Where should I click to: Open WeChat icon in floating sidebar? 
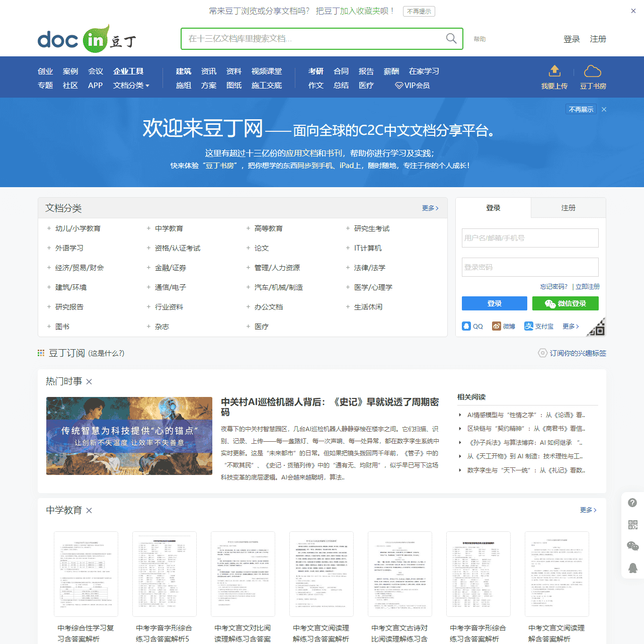633,545
